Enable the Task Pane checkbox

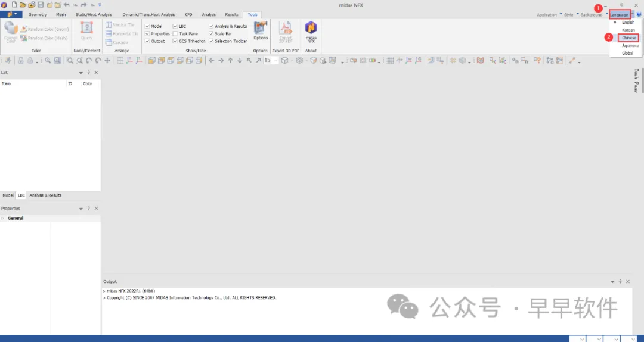175,34
